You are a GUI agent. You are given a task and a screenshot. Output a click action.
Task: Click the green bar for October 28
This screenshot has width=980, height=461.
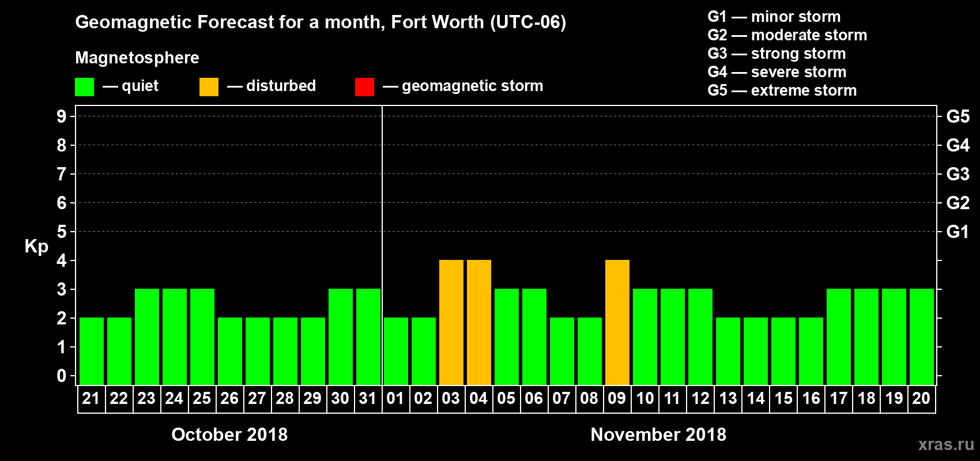click(285, 351)
